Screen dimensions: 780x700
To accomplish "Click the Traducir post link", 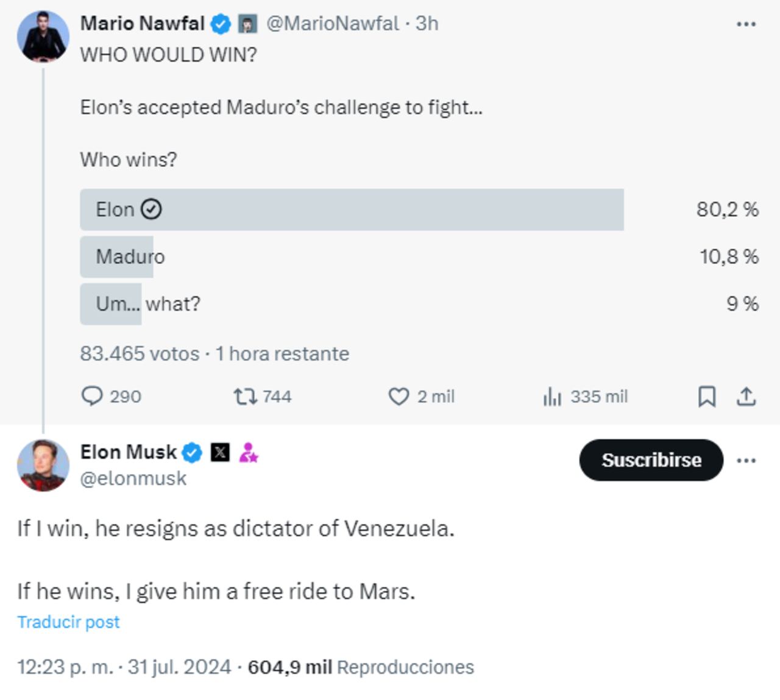I will click(68, 622).
